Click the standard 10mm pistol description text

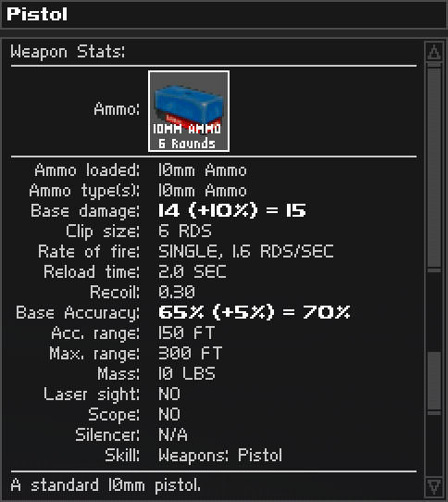coord(106,485)
